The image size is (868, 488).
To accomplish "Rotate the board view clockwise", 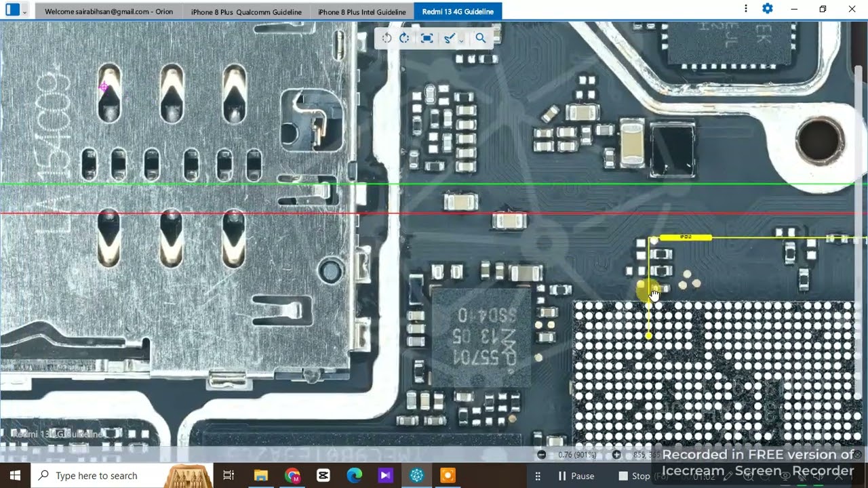I will [x=404, y=38].
